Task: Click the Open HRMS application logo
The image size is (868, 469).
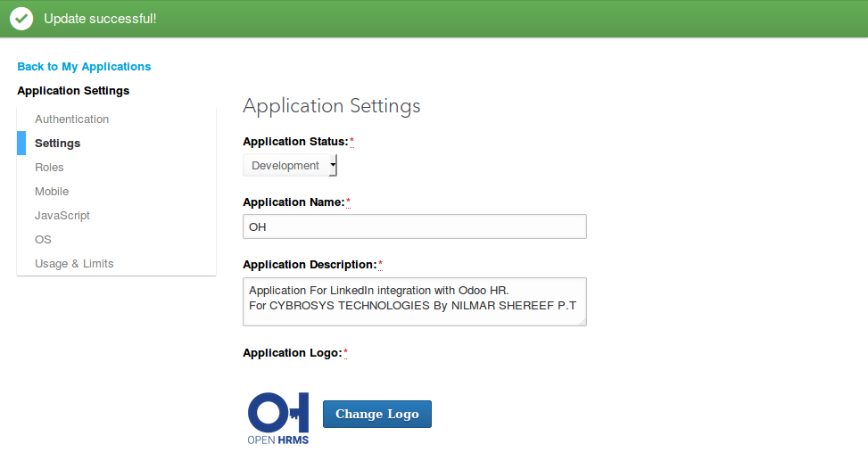Action: [278, 418]
